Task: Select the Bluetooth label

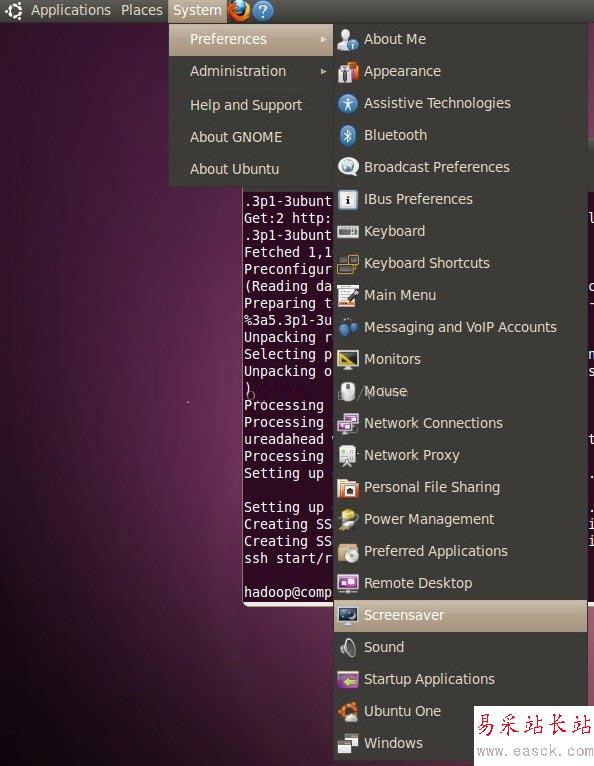Action: [x=396, y=135]
